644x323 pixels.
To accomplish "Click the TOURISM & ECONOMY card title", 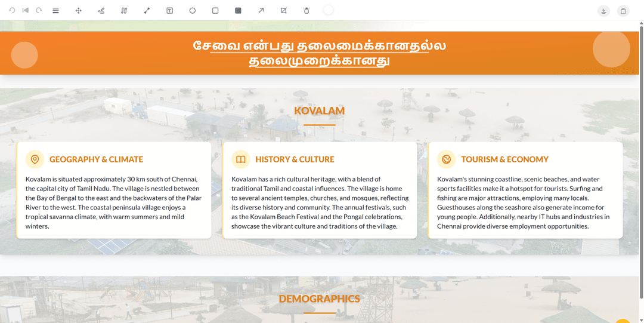I will pyautogui.click(x=505, y=159).
